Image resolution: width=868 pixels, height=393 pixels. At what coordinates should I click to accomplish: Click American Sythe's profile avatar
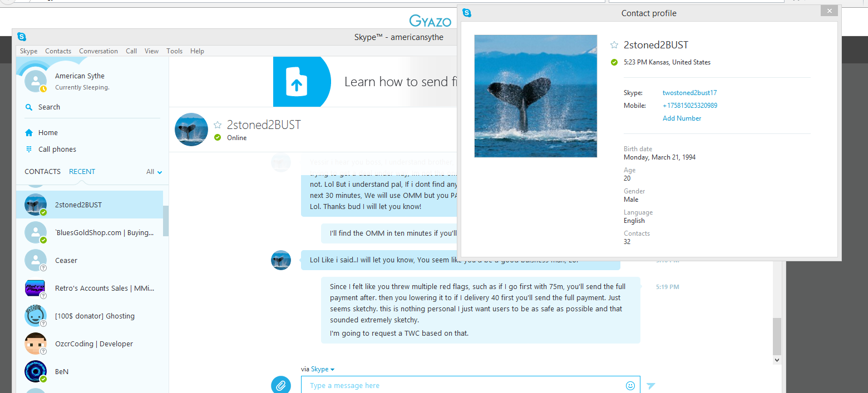click(x=36, y=81)
